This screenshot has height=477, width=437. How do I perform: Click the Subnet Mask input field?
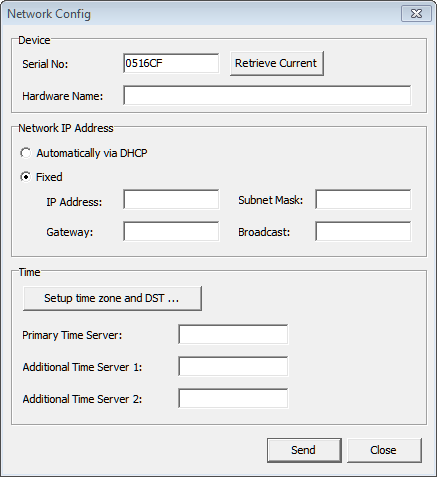(363, 199)
